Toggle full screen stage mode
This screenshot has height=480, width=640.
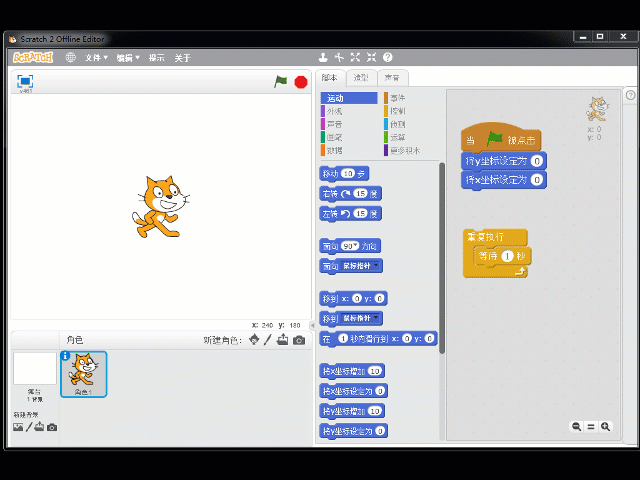point(25,82)
